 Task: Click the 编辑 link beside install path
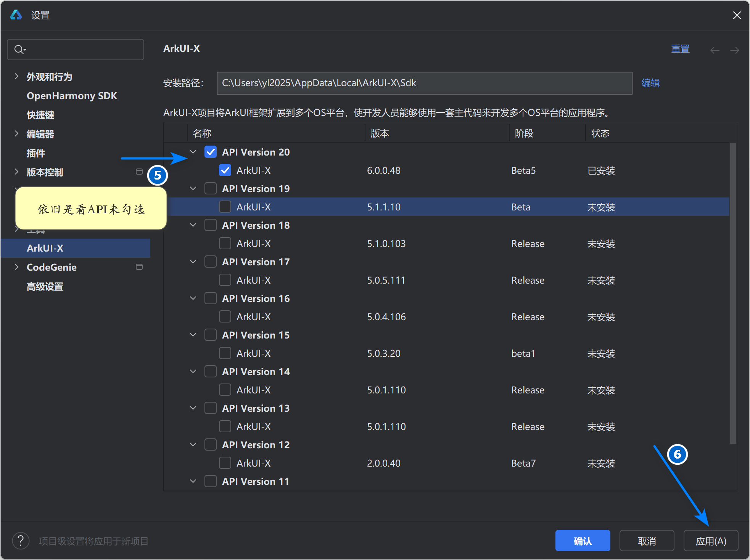(650, 83)
